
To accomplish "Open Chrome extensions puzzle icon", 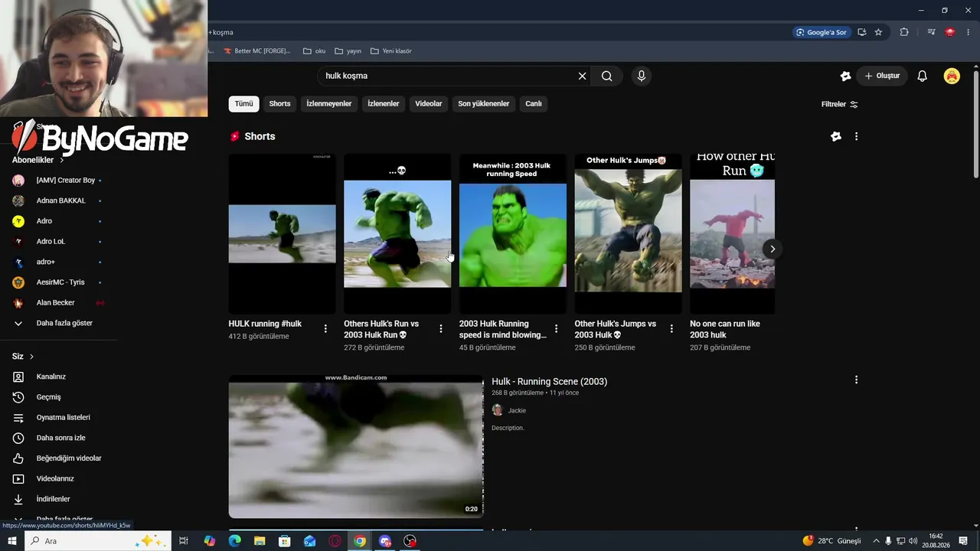I will (904, 32).
